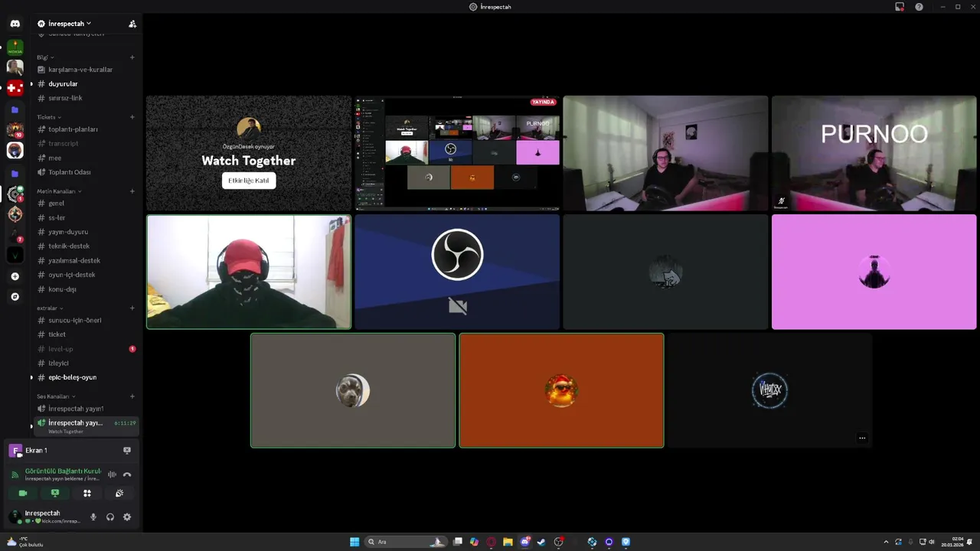This screenshot has height=551, width=980.
Task: Explore discoverable servers compass icon
Action: 15,296
